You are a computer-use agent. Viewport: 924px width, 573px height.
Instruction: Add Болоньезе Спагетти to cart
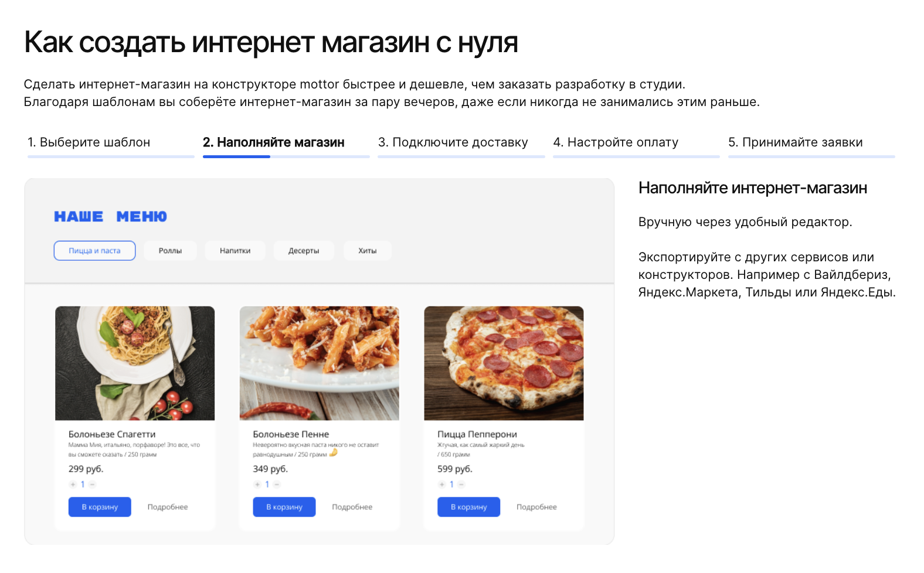click(x=100, y=507)
